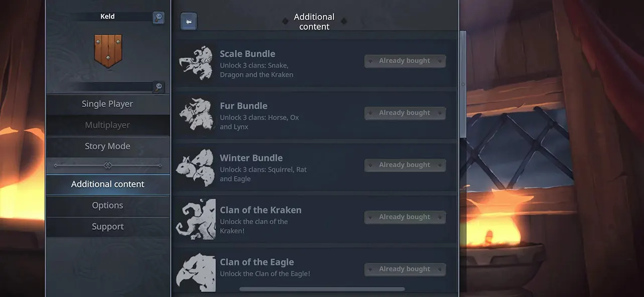Click Already bought for Clan of the Eagle
The height and width of the screenshot is (297, 644).
(x=405, y=269)
